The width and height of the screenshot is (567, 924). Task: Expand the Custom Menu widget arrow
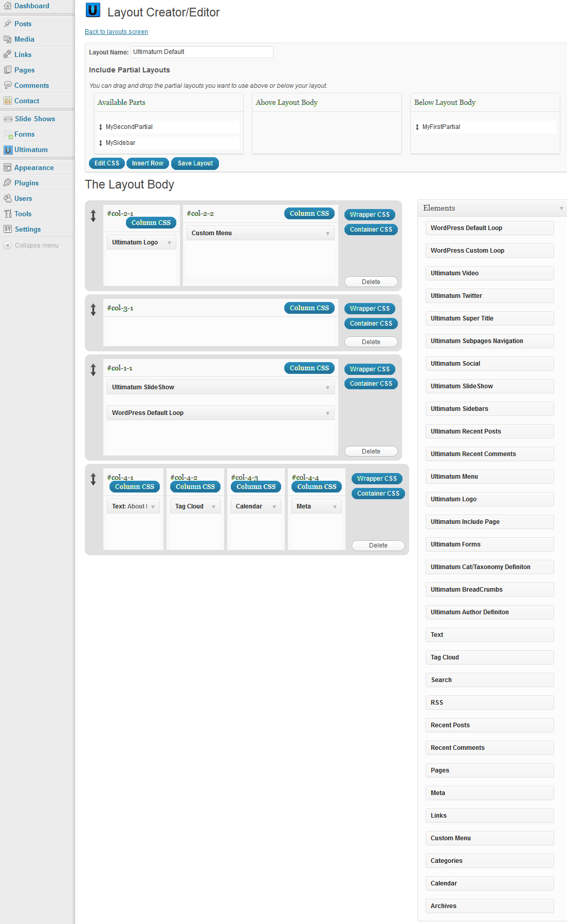(x=327, y=234)
